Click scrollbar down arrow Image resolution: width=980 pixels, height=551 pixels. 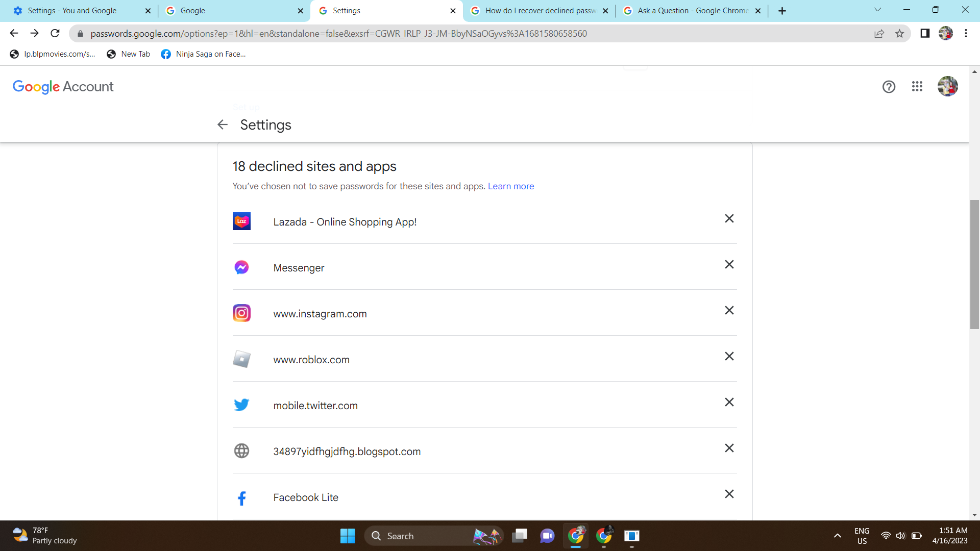(974, 515)
